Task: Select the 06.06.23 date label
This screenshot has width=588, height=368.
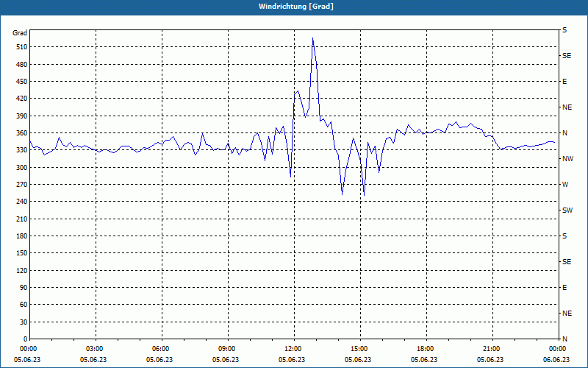Action: click(556, 359)
